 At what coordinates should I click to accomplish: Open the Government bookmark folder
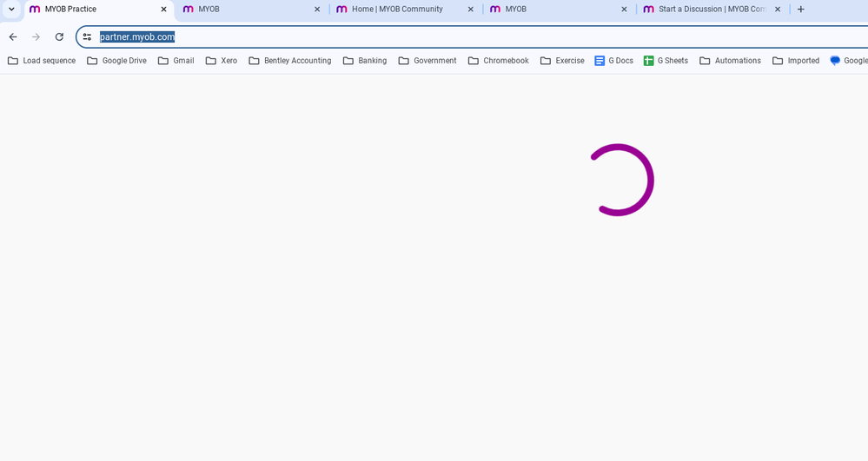pos(427,61)
